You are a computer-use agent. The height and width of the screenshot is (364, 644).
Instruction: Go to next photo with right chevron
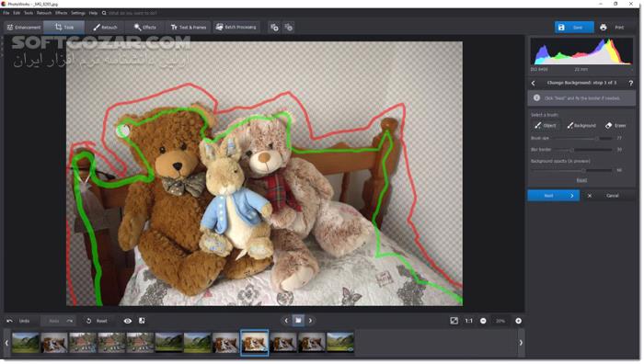click(x=311, y=321)
